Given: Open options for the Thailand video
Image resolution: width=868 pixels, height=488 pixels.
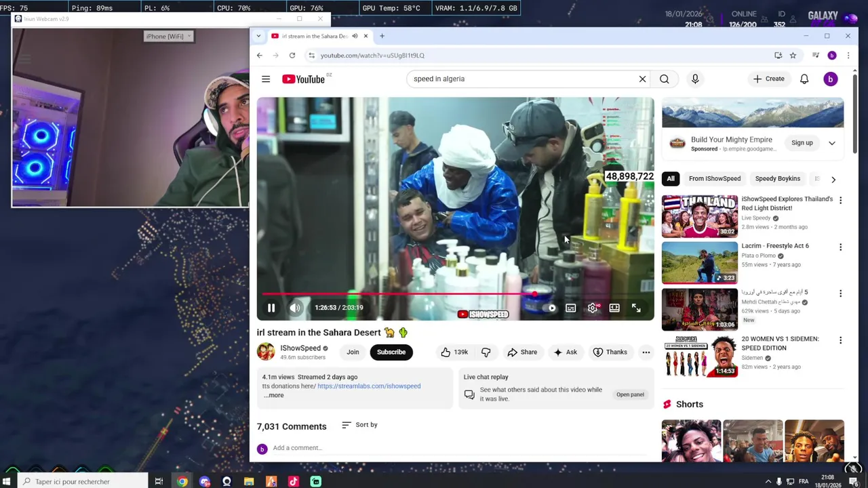Looking at the screenshot, I should pos(840,201).
